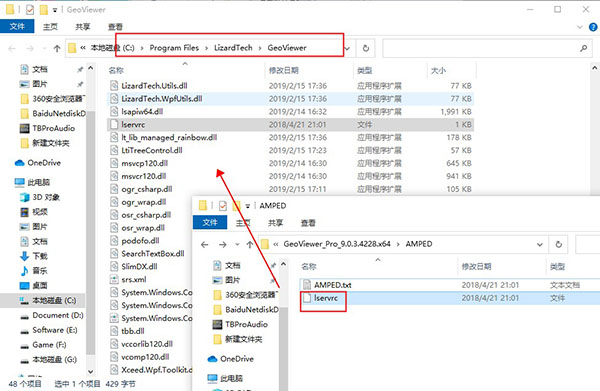The height and width of the screenshot is (391, 600).
Task: Go back in GeoViewer window navigation
Action: coord(12,48)
